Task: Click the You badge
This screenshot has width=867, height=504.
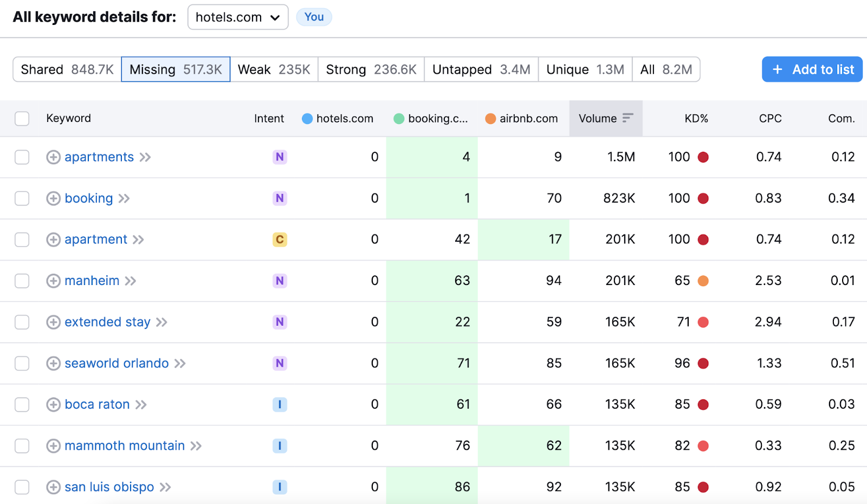Action: pyautogui.click(x=314, y=17)
